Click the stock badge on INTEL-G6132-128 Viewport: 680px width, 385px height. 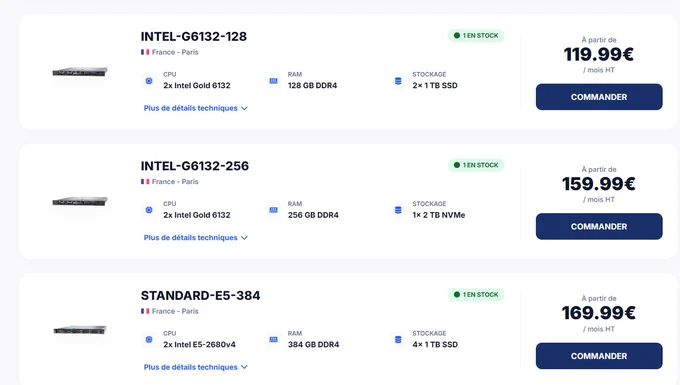(x=476, y=36)
